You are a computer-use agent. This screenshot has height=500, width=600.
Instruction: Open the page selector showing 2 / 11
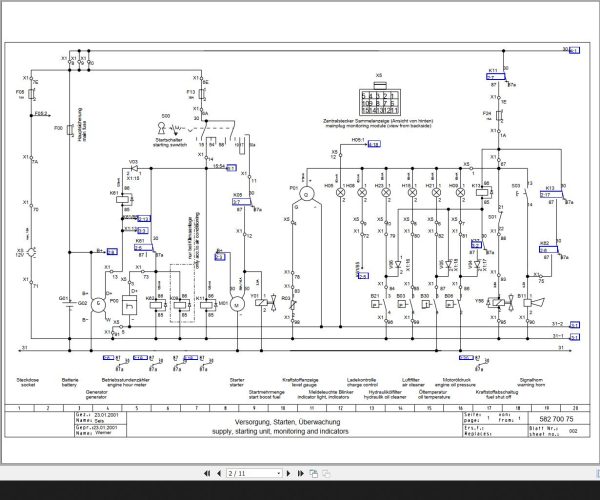click(254, 473)
